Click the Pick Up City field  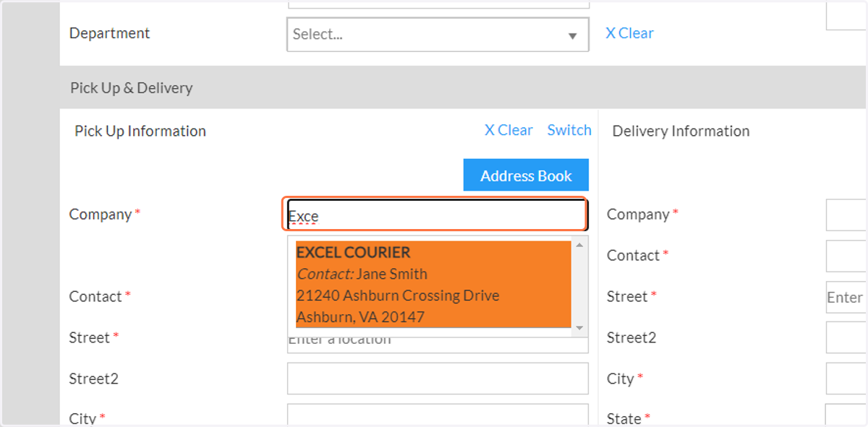click(x=438, y=415)
